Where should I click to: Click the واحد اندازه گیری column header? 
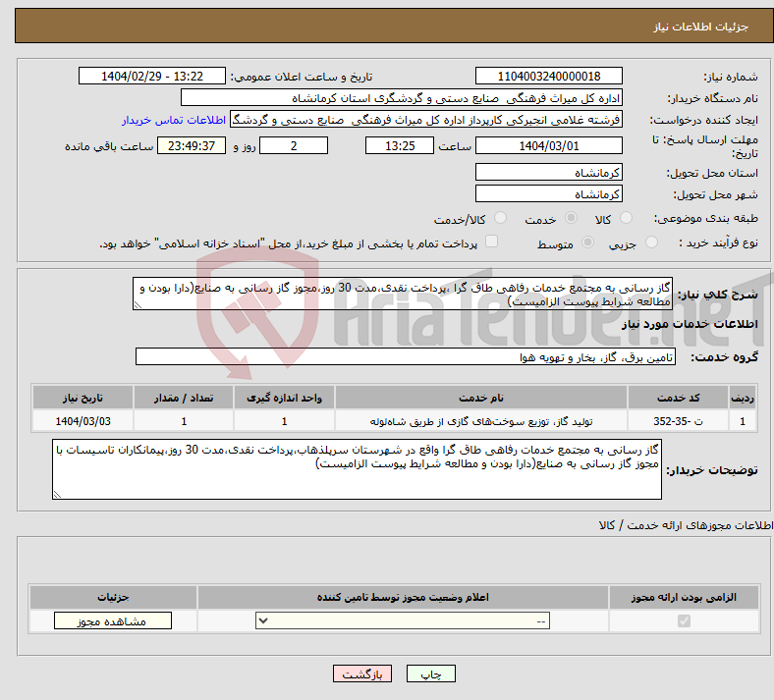[x=284, y=398]
